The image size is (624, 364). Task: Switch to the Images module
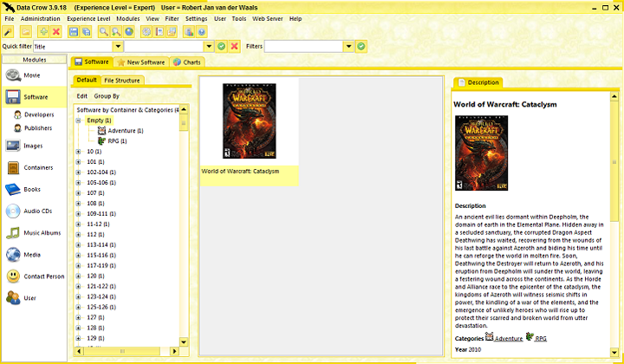(34, 146)
